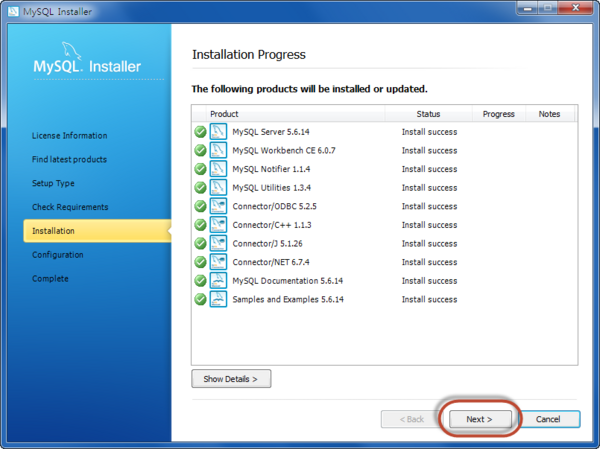Click green checkmark beside MySQL Utilities 1.3.4
The image size is (600, 449).
[200, 187]
